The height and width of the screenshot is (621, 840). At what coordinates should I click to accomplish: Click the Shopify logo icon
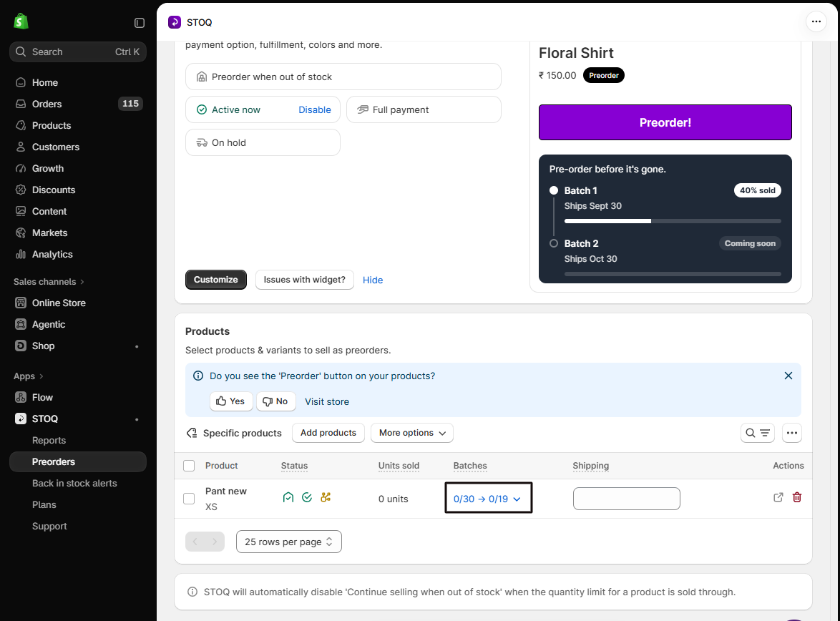tap(21, 21)
